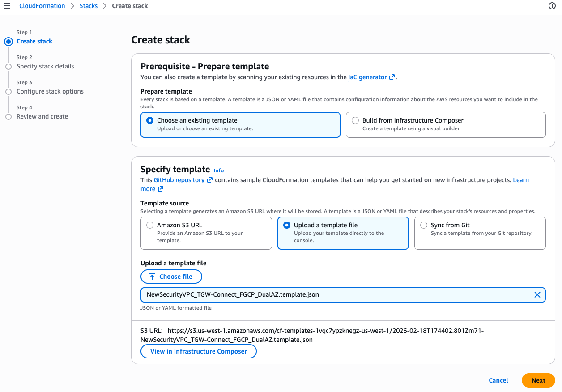562x392 pixels.
Task: Click the IaC generator external link icon
Action: pos(392,77)
